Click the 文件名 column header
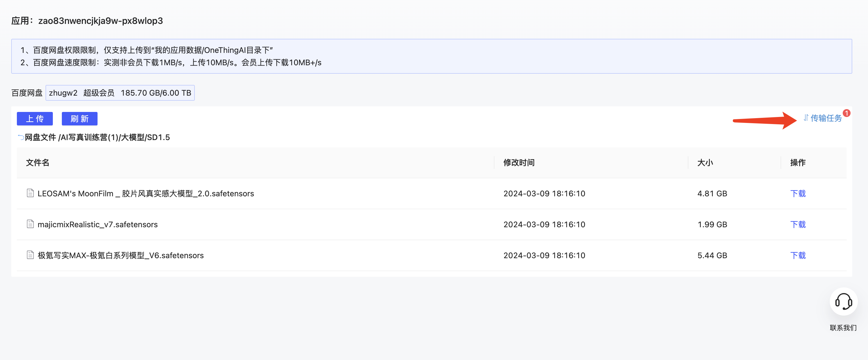The image size is (868, 360). click(x=37, y=163)
